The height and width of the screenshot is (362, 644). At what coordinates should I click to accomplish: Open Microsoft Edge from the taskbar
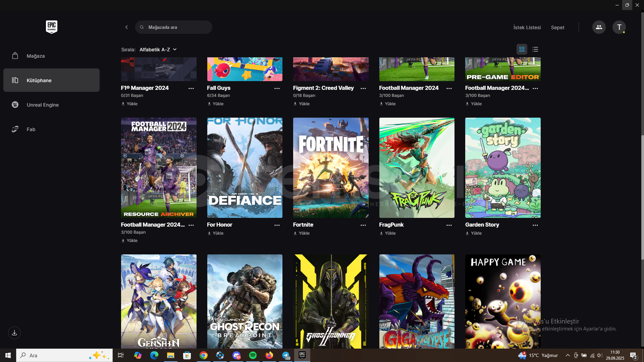[154, 355]
